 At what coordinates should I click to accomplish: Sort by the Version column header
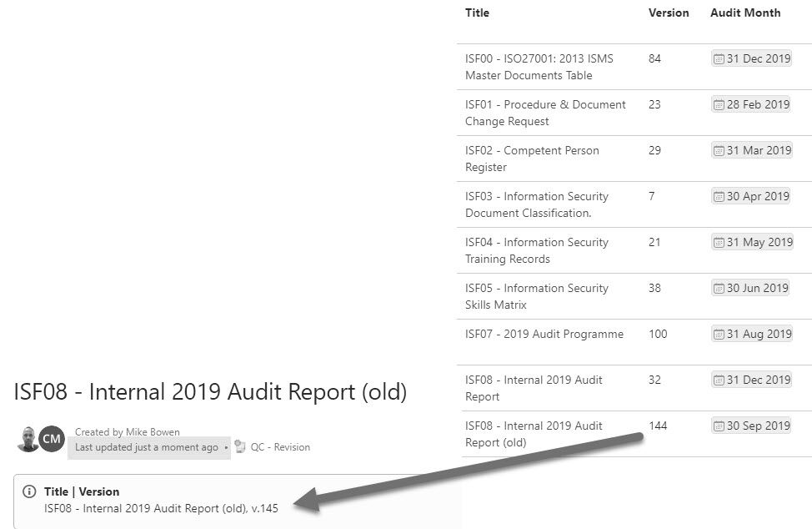669,13
